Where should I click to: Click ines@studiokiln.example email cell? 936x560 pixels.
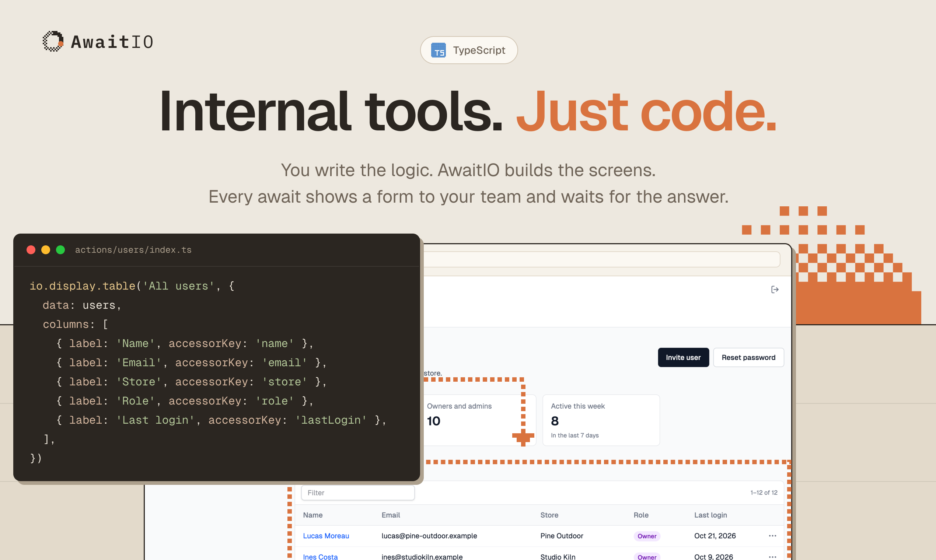(422, 557)
